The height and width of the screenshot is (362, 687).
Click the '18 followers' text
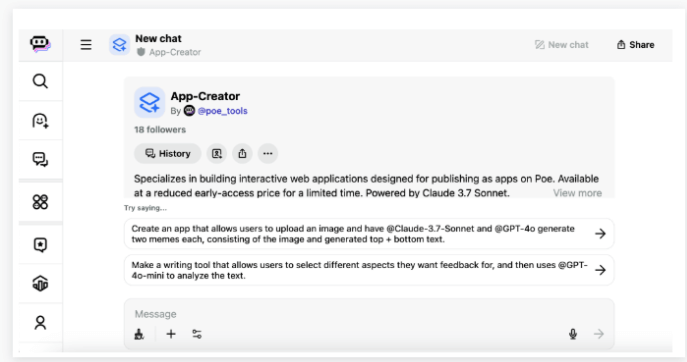[160, 130]
